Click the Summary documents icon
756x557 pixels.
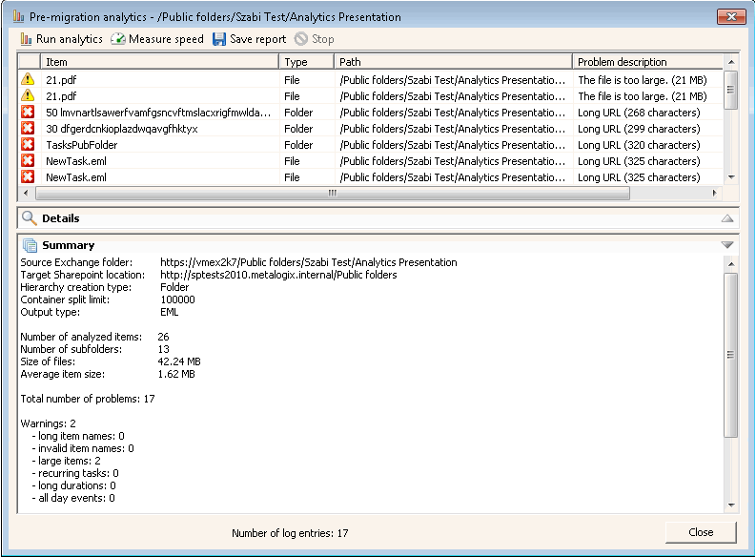(x=30, y=245)
